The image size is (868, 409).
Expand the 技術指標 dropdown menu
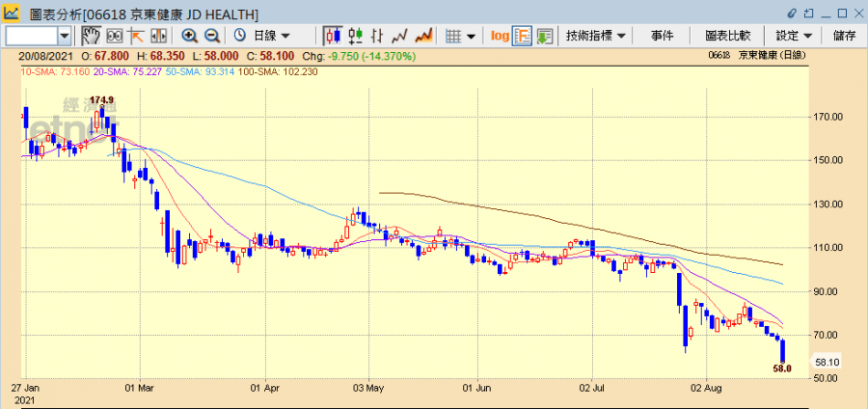coord(595,36)
